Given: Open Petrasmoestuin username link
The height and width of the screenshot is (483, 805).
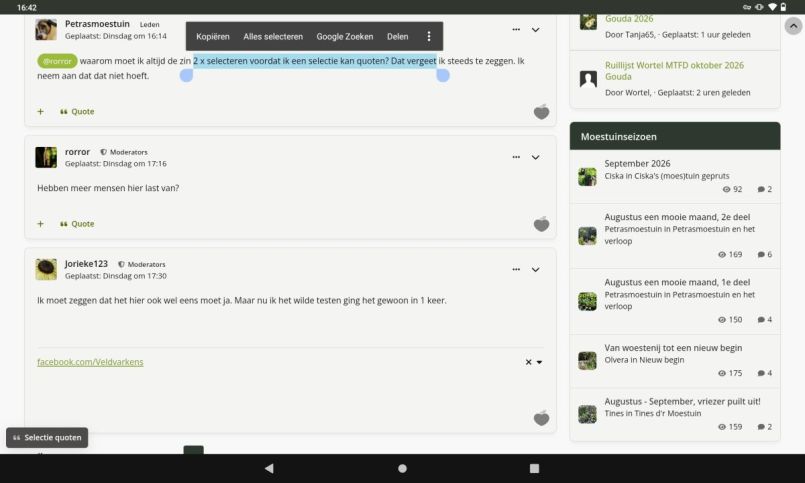Looking at the screenshot, I should coord(97,24).
